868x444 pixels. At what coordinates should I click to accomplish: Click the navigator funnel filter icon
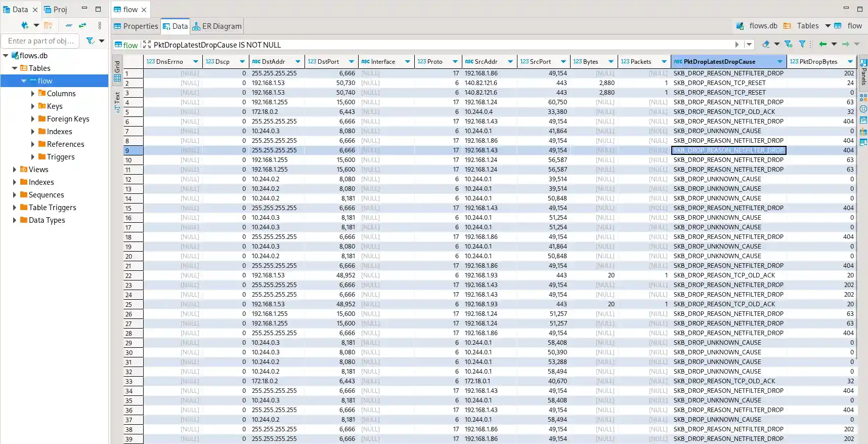(x=90, y=41)
